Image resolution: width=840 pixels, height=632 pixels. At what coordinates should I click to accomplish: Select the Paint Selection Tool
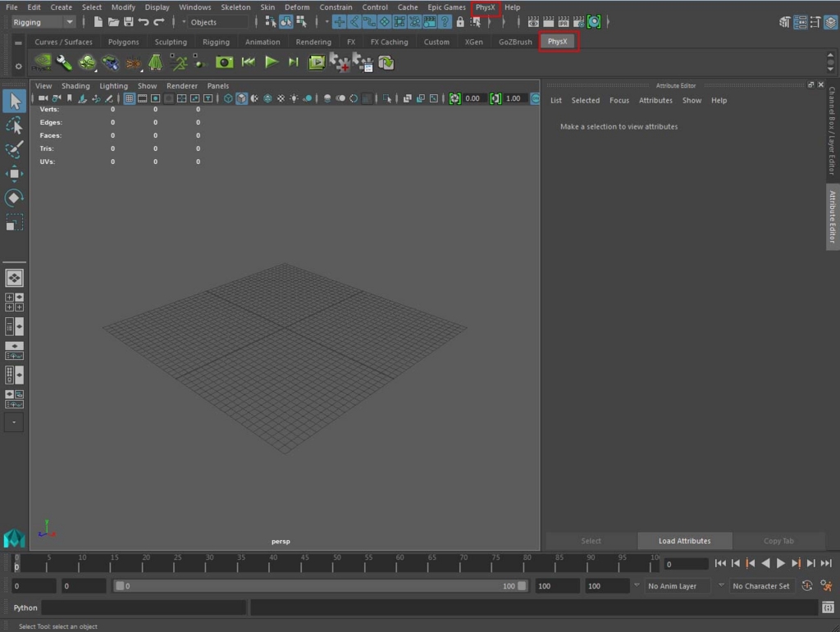[15, 149]
